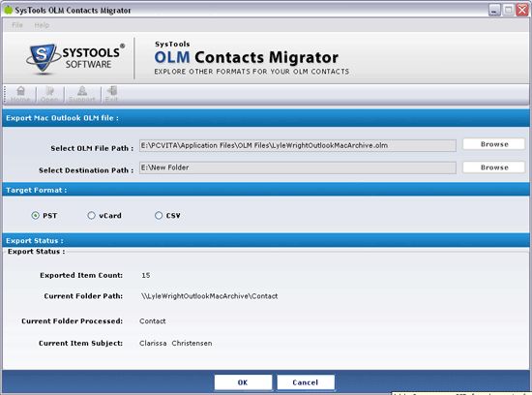This screenshot has height=395, width=532.
Task: Click the Home toolbar icon
Action: pyautogui.click(x=20, y=94)
